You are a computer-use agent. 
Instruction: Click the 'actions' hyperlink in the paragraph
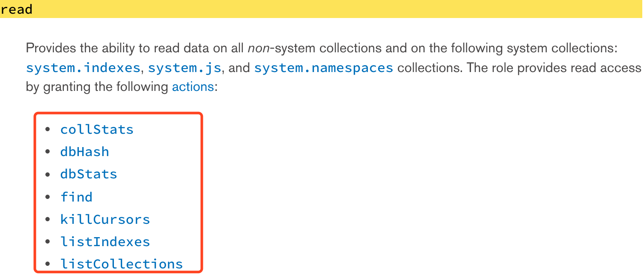(193, 87)
